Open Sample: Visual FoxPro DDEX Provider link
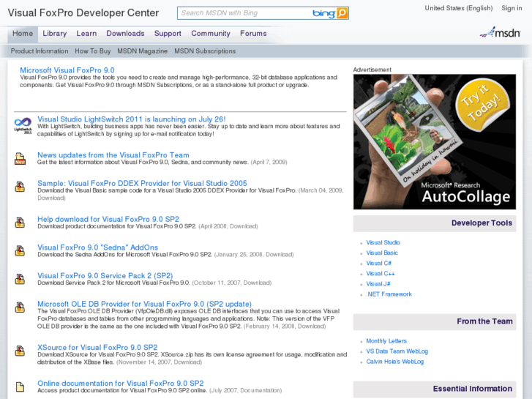532x399 pixels. (142, 183)
